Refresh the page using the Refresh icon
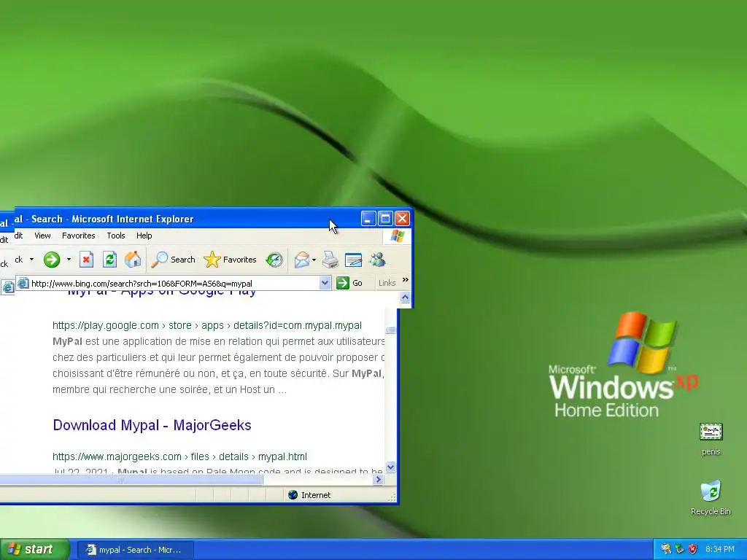Screen dimensions: 747x560 [x=109, y=260]
